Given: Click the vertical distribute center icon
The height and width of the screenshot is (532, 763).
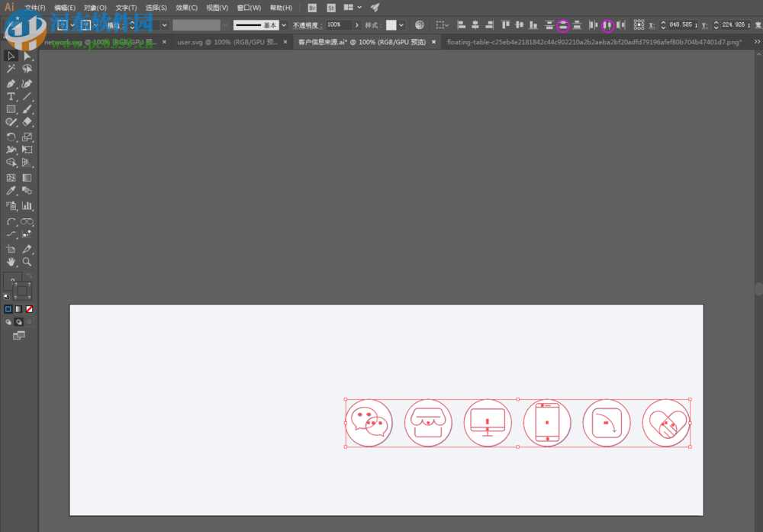Looking at the screenshot, I should pos(563,25).
